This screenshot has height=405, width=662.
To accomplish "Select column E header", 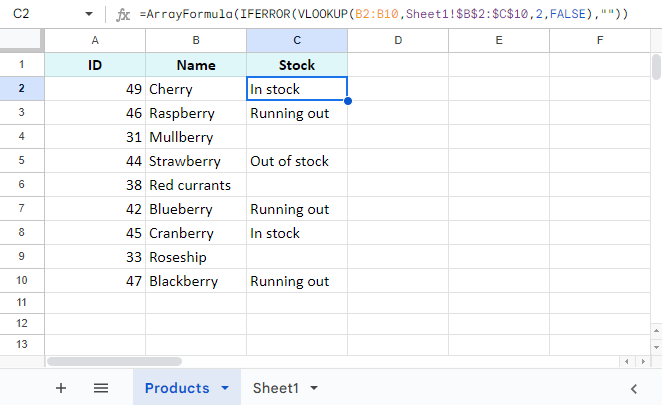I will click(x=499, y=41).
